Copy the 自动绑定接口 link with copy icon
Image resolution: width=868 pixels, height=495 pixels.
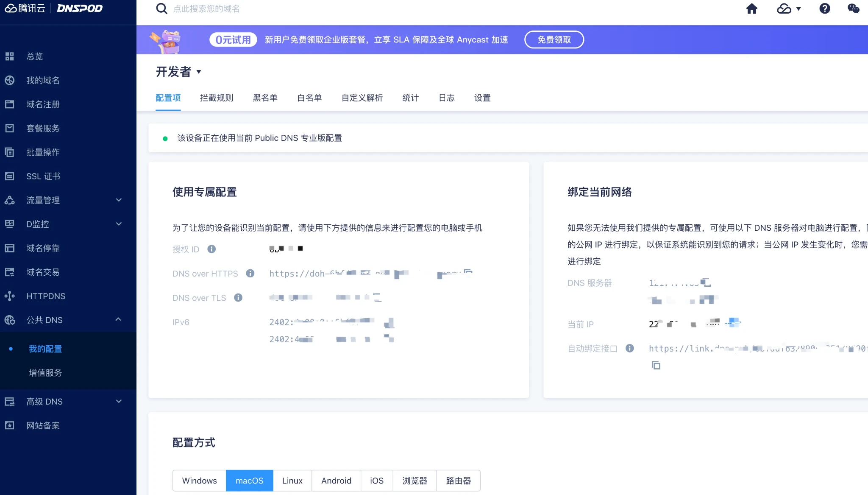(x=656, y=365)
